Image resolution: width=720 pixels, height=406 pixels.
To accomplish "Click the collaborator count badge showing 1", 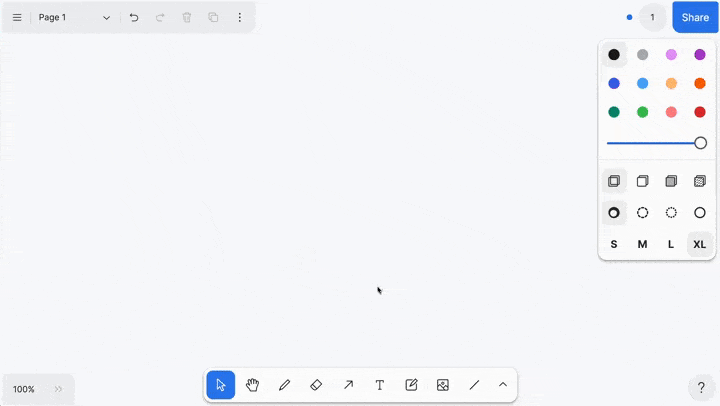I will click(652, 17).
